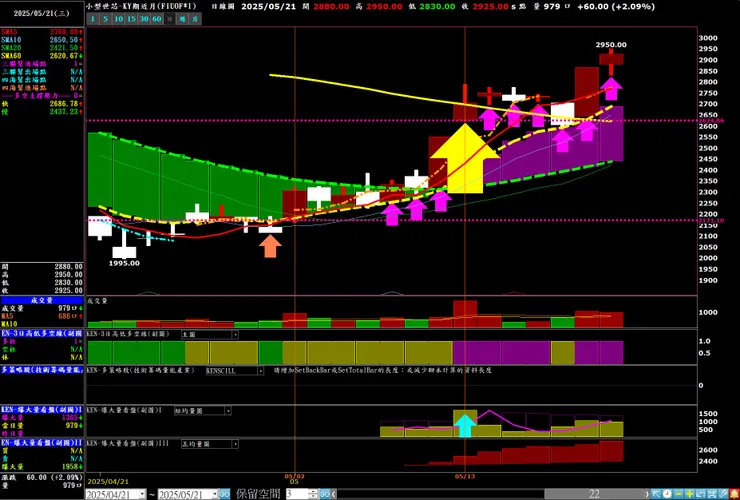Click the plus zoom-in icon
The image size is (740, 500).
click(690, 494)
